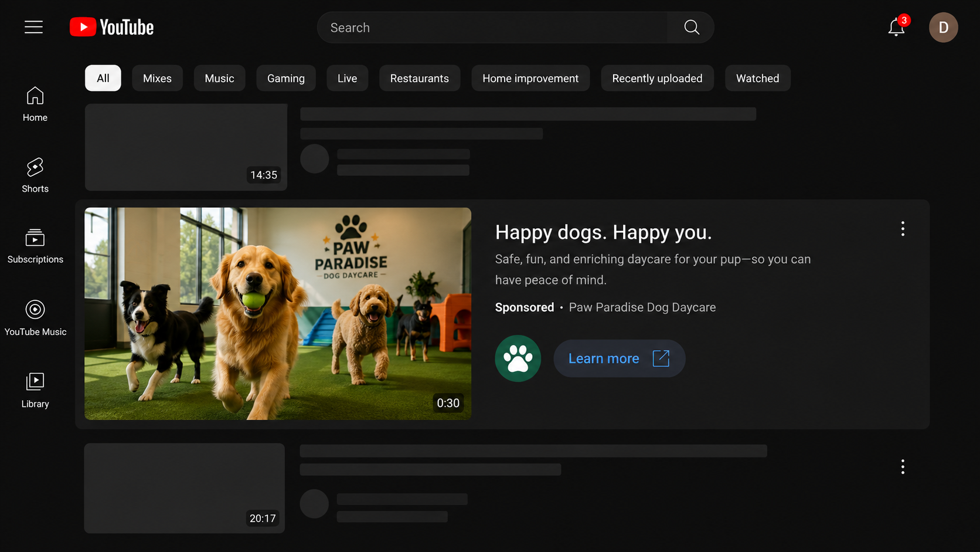Select the All filter chip
The image size is (980, 552).
pos(103,78)
